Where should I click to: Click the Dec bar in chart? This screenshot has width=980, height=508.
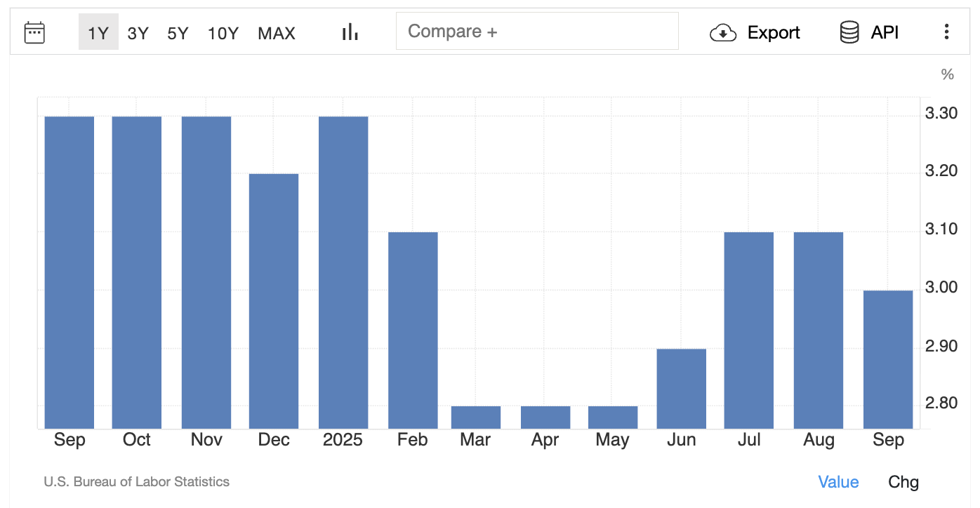pos(274,300)
